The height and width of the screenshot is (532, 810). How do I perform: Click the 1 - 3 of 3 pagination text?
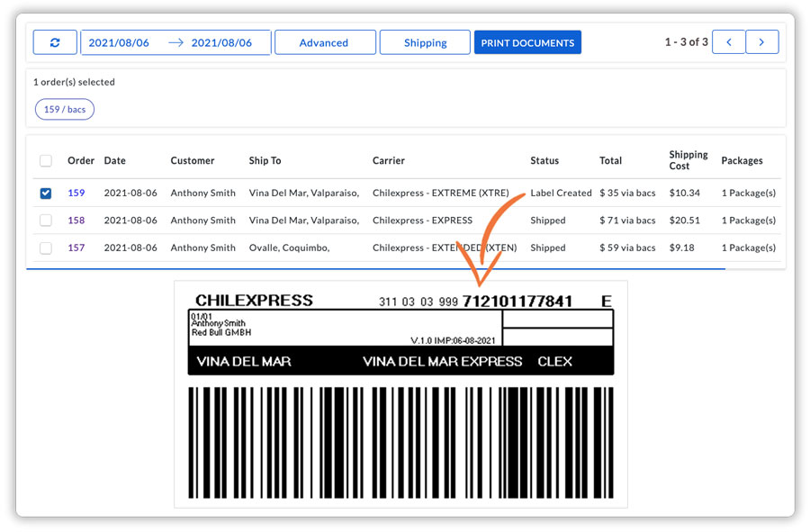[x=686, y=41]
